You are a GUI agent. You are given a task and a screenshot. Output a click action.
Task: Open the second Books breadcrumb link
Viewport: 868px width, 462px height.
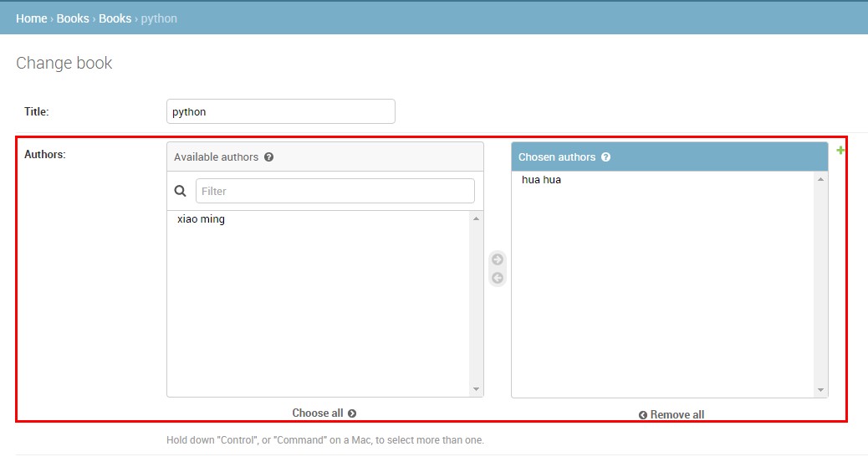tap(115, 18)
